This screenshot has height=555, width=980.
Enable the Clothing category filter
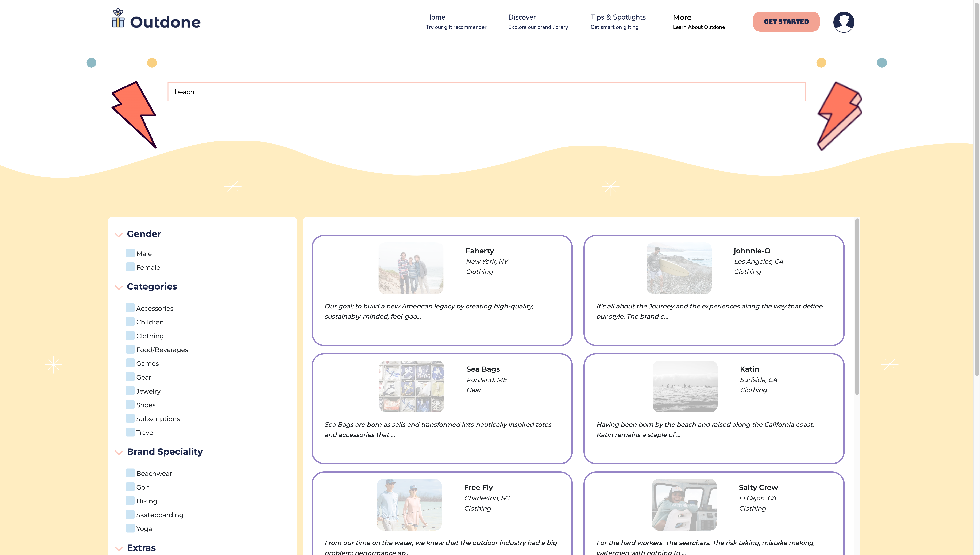[x=130, y=335]
